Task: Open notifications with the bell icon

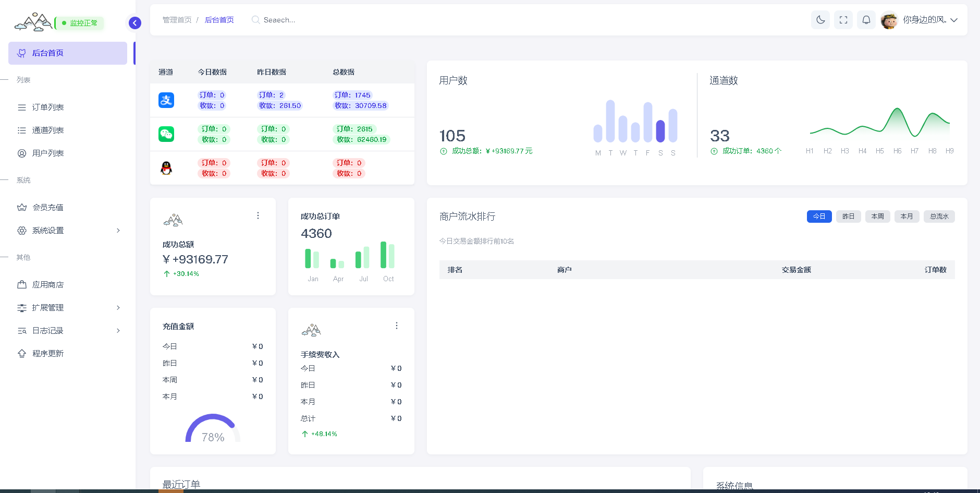Action: point(866,20)
